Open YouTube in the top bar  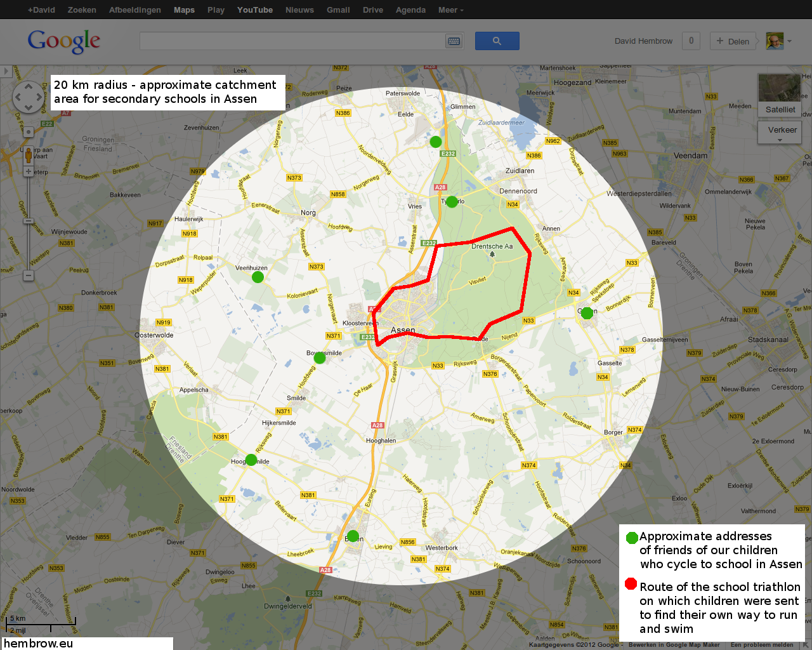pos(255,10)
